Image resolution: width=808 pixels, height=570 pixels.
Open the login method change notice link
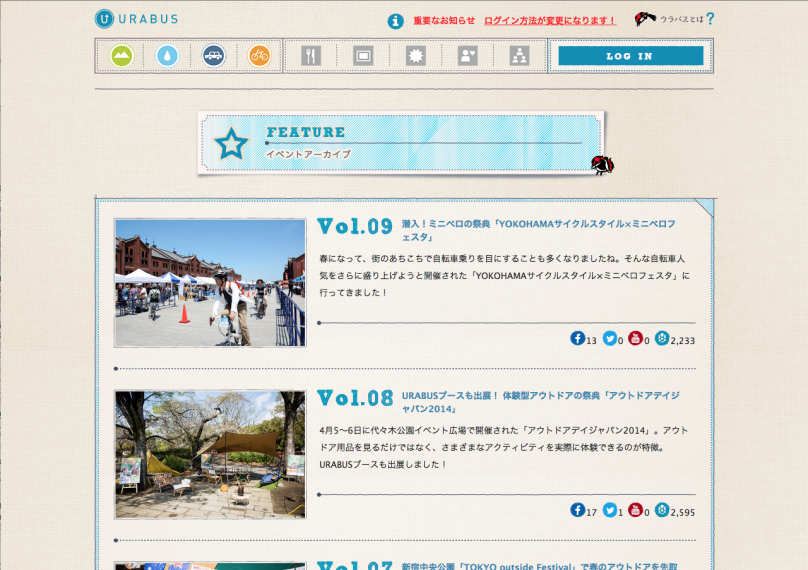(550, 21)
